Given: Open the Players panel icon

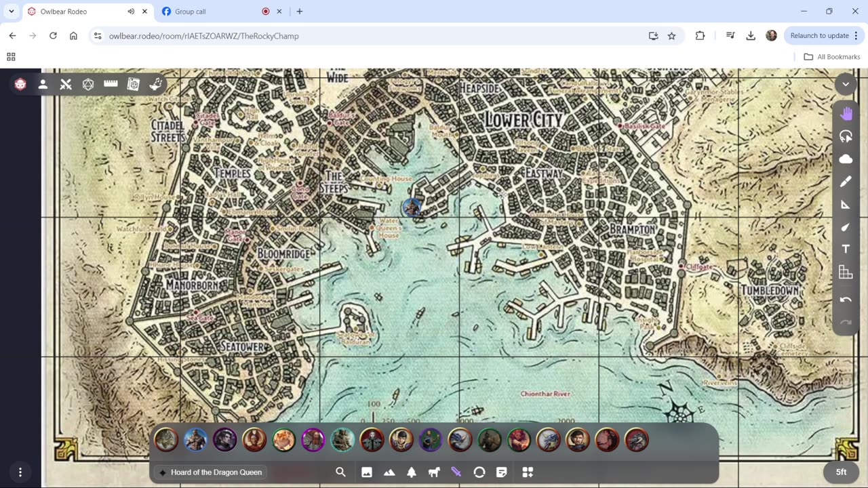Looking at the screenshot, I should pyautogui.click(x=43, y=84).
